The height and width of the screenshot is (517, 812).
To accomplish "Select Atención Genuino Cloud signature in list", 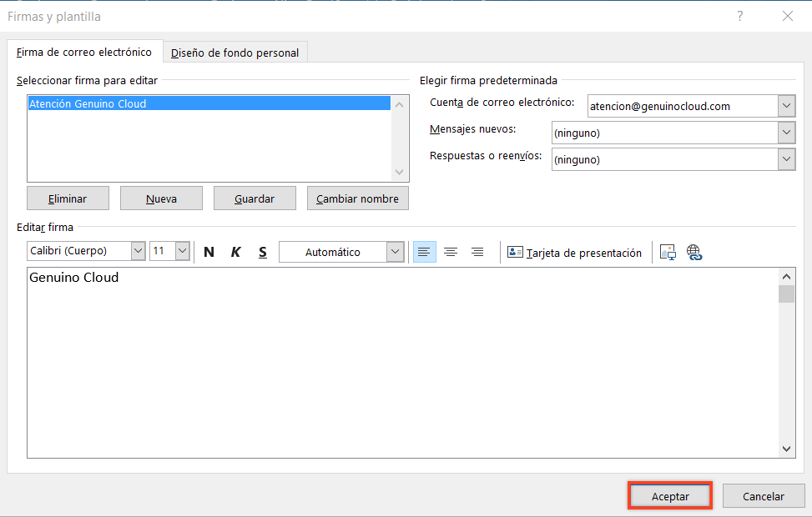I will point(209,103).
